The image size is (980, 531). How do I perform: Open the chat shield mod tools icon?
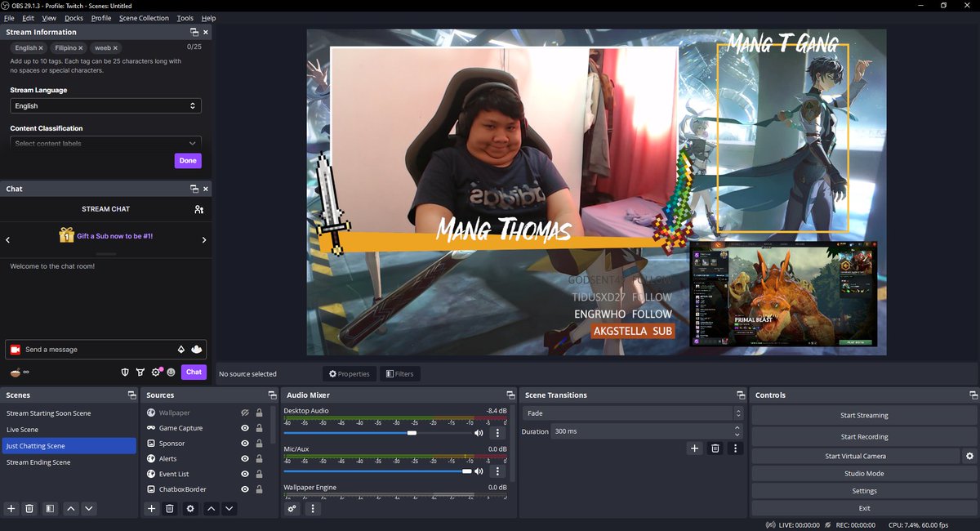coord(125,372)
